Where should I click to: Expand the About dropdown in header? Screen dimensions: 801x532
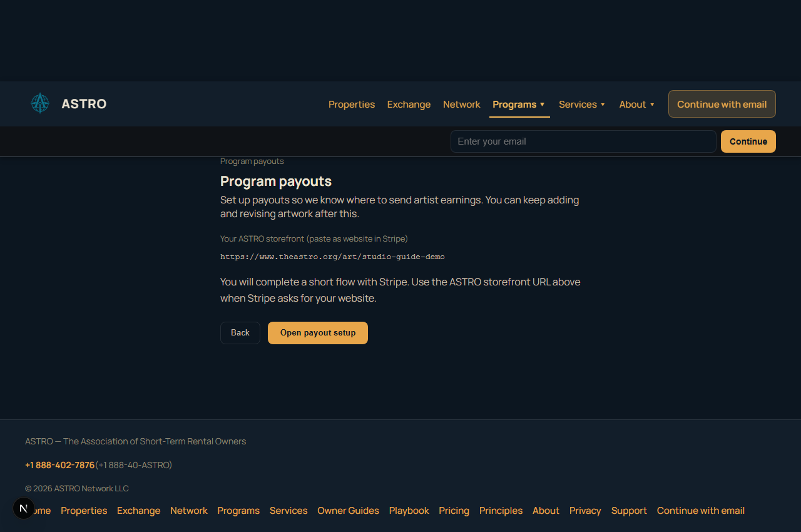coord(637,105)
